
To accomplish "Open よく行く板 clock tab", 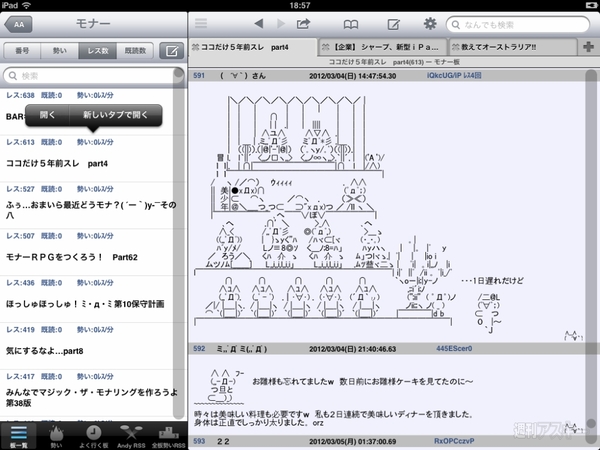I will [93, 436].
